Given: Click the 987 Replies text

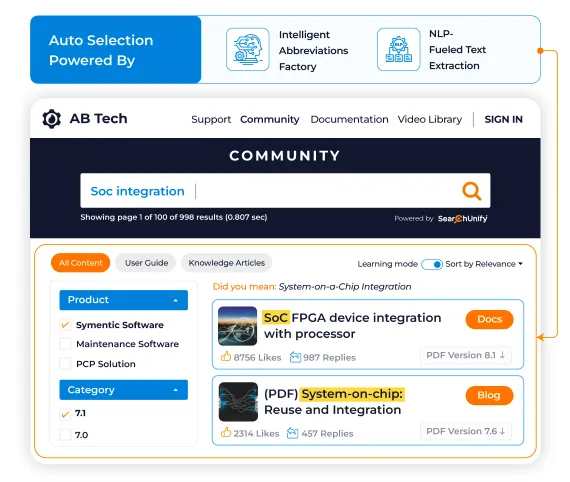Looking at the screenshot, I should pos(329,358).
